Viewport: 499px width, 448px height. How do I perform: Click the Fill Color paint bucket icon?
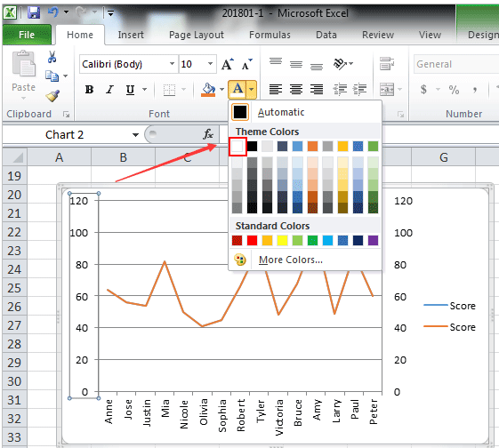pyautogui.click(x=208, y=90)
